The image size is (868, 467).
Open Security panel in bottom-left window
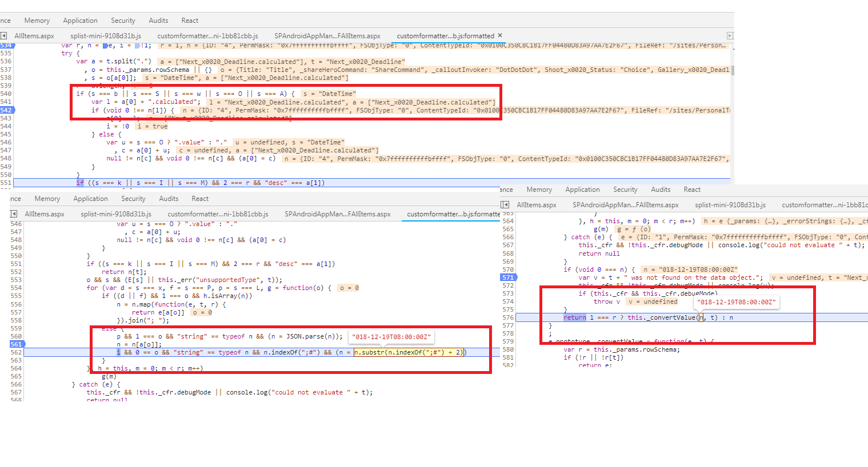133,199
